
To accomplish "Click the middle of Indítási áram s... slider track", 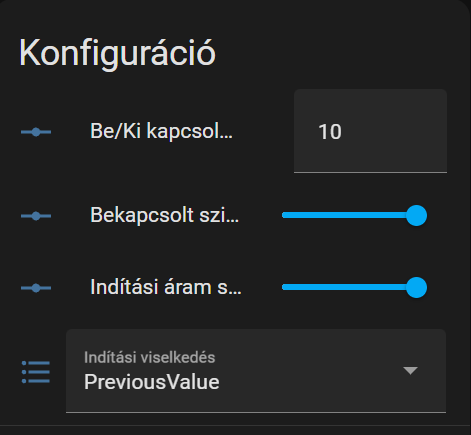I will (349, 287).
